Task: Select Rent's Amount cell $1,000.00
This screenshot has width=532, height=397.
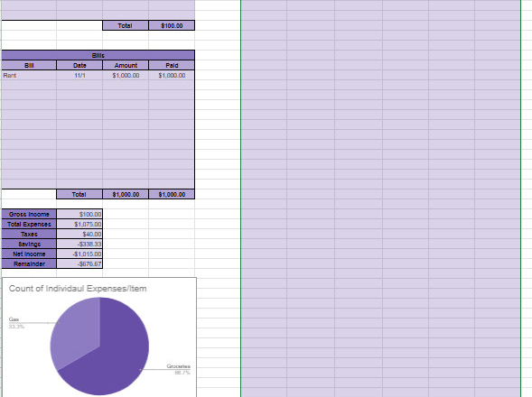Action: (126, 75)
